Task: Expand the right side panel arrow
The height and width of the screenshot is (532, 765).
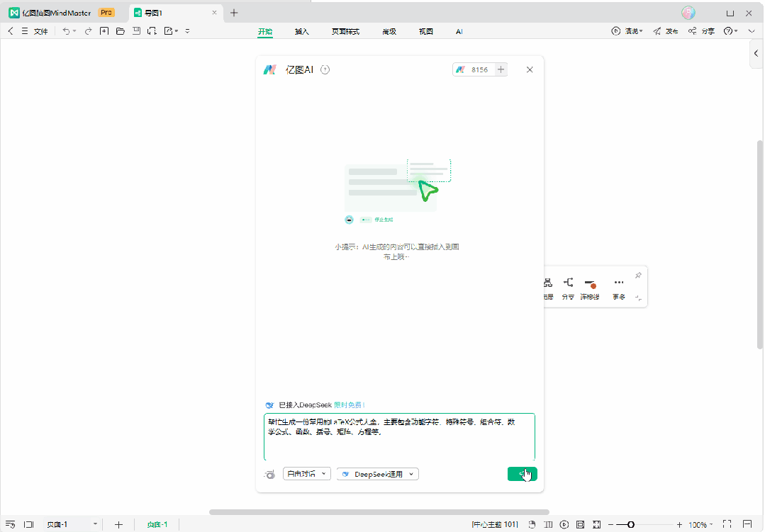Action: coord(756,53)
